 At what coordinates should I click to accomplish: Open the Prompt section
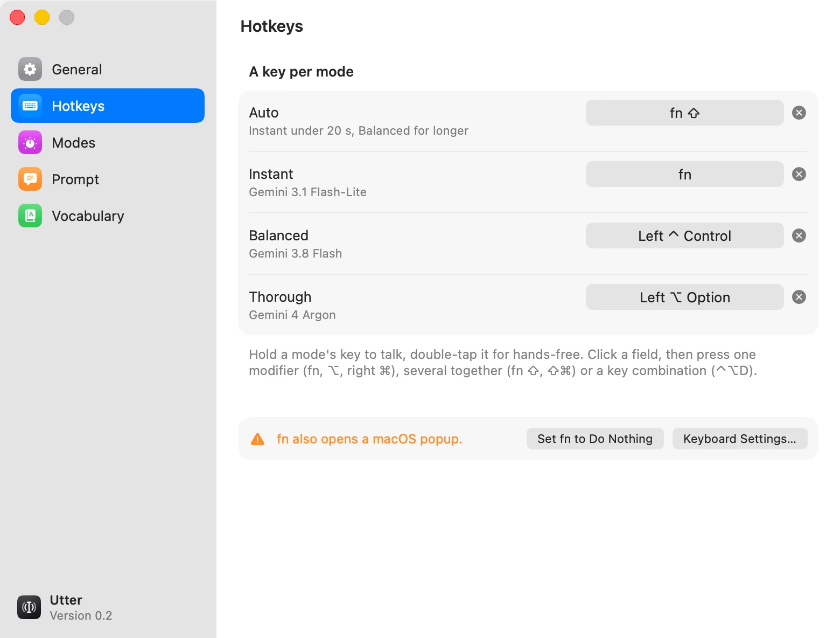coord(108,179)
